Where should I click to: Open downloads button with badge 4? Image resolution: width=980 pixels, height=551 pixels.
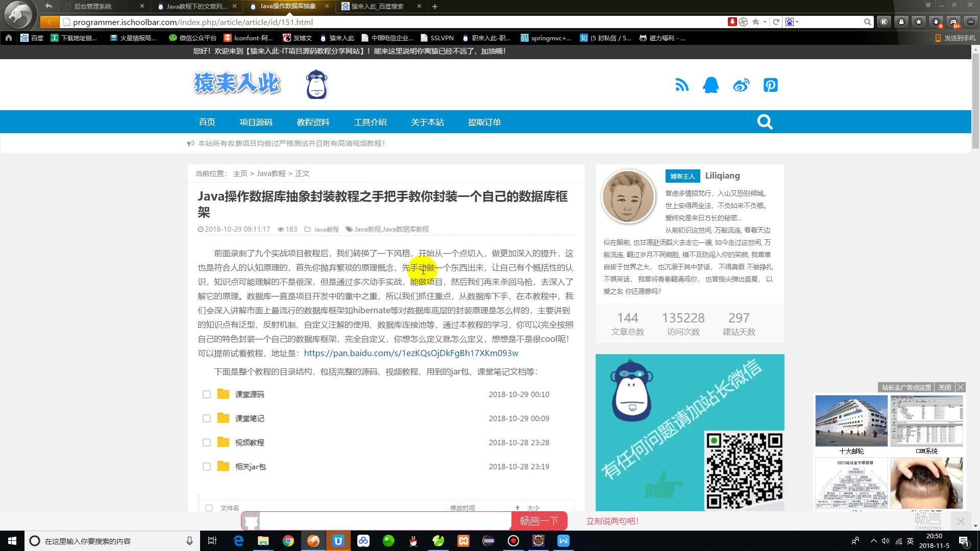click(x=936, y=22)
